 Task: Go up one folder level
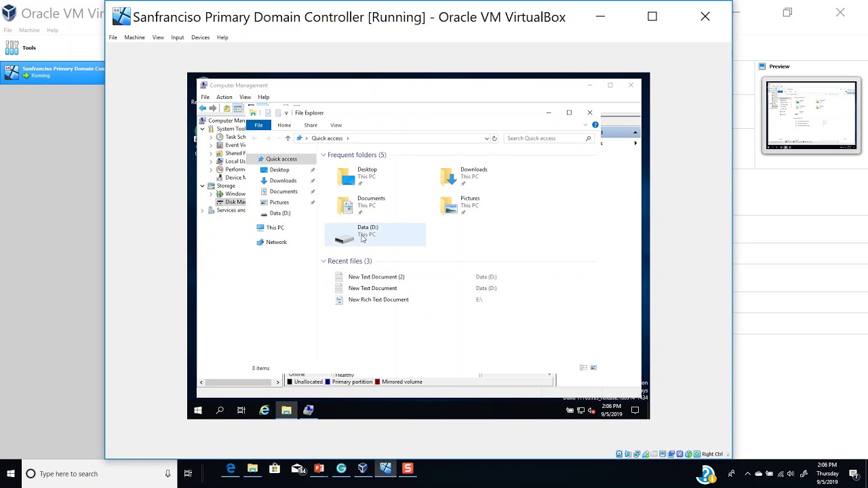tap(288, 138)
